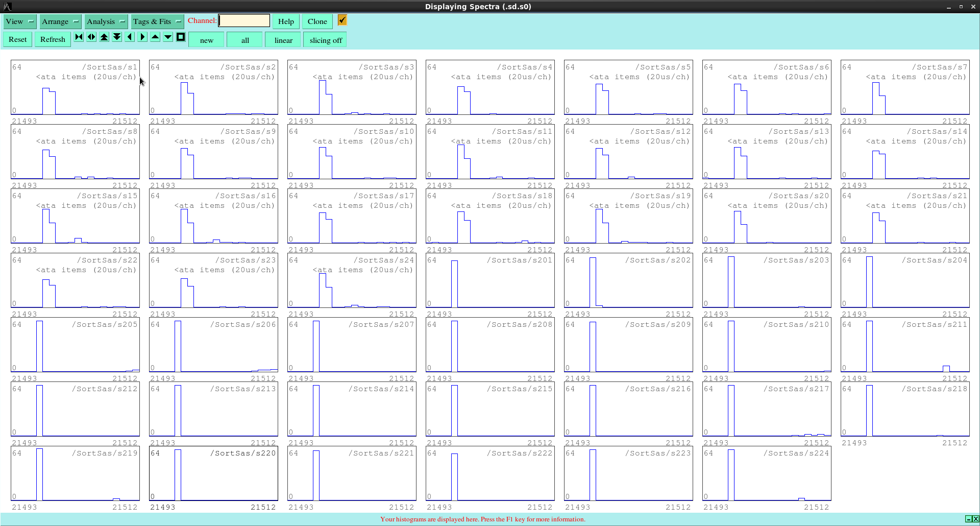Click the 'Your histograms are displayed here' status message
The height and width of the screenshot is (526, 980).
[x=482, y=519]
